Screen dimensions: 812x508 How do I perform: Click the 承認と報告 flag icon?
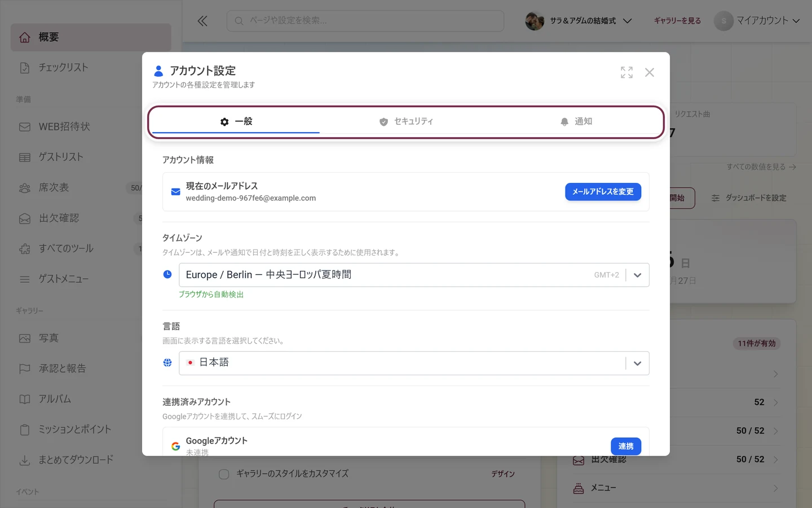[25, 369]
